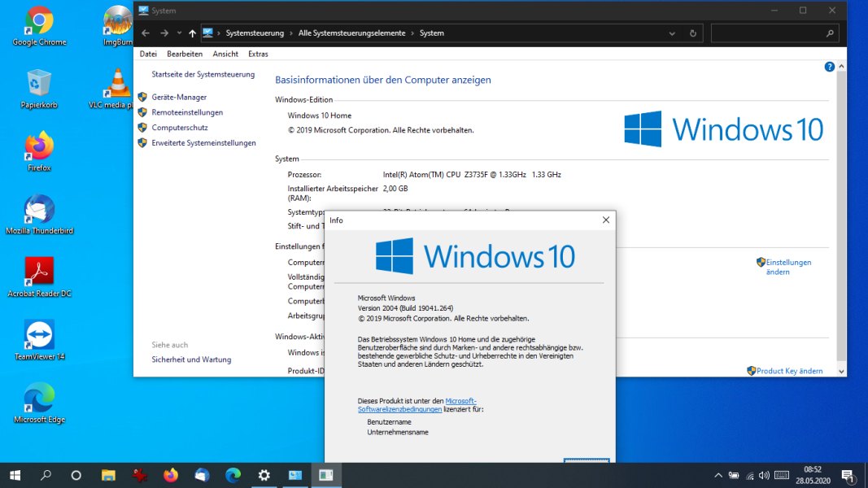Screen dimensions: 868x488
Task: Click Show Desktop strip at taskbar end
Action: (866, 475)
